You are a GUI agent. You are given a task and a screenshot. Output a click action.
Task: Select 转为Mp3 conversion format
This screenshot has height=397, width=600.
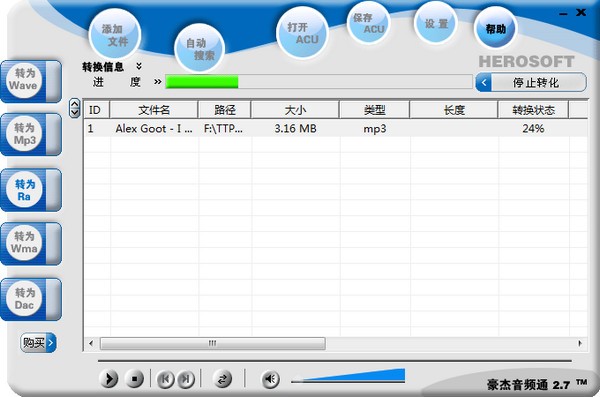click(x=31, y=135)
